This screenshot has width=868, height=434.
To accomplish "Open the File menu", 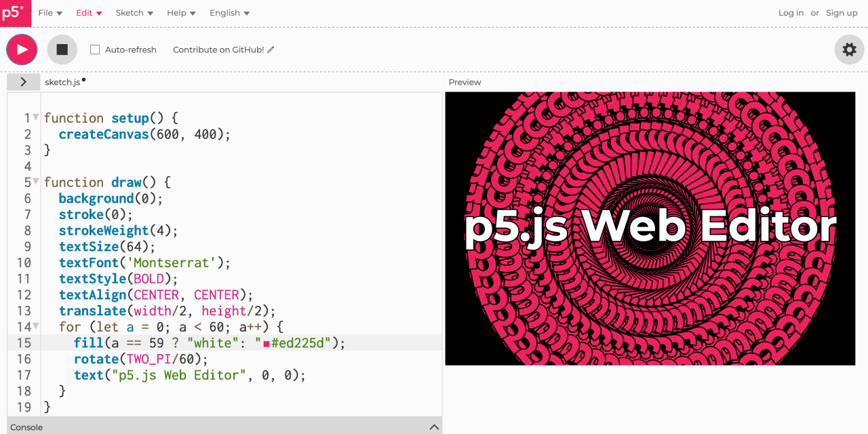I will click(50, 13).
